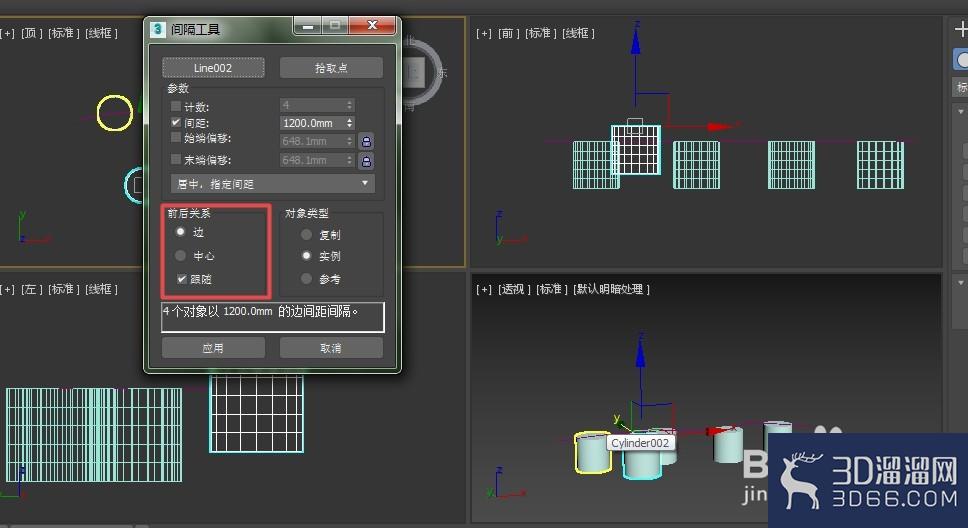Click the red X axis arrow in front viewport
Screen dimensions: 968x528
pos(721,127)
